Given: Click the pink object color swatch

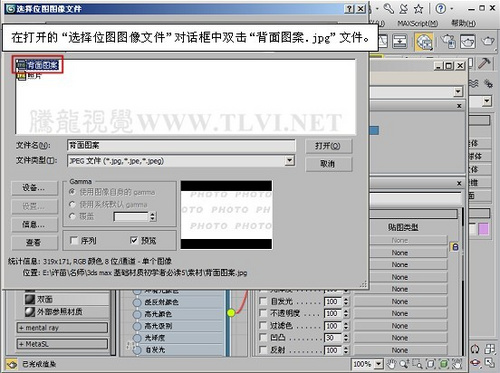Looking at the screenshot, I should [x=483, y=229].
